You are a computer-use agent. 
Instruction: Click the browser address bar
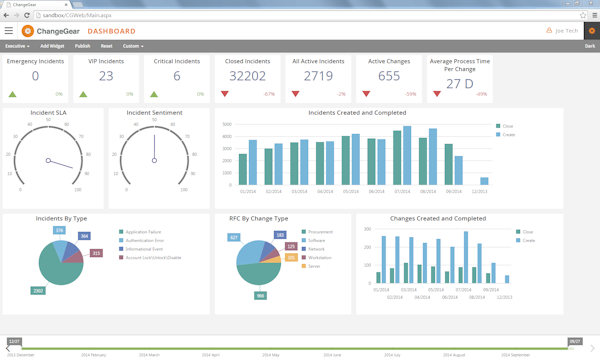[306, 15]
